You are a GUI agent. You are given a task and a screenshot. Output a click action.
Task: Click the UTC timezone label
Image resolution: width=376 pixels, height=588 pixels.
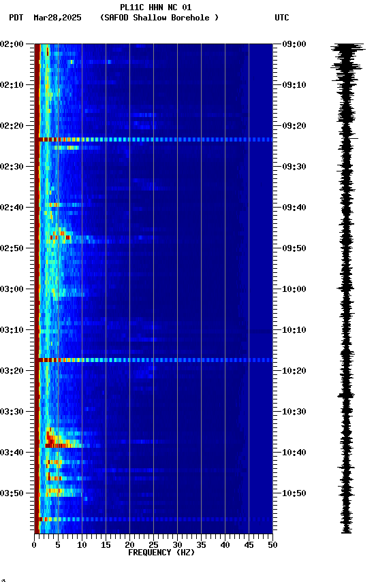pos(282,18)
